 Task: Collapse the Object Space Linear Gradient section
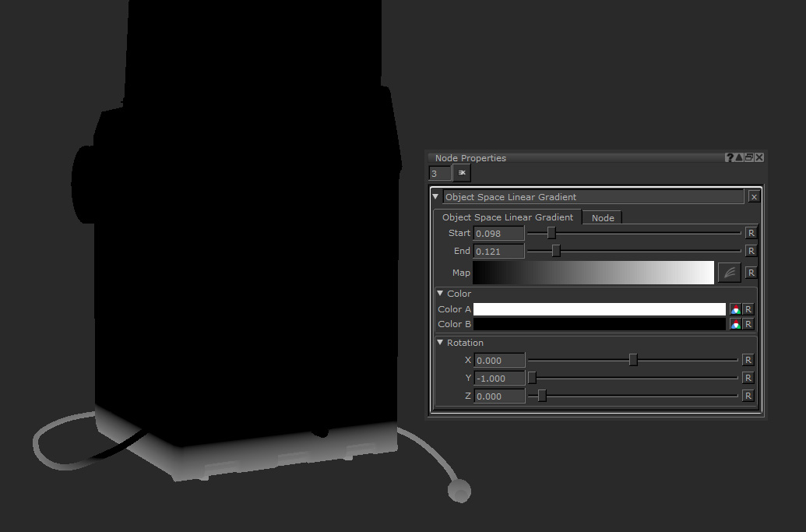coord(436,196)
